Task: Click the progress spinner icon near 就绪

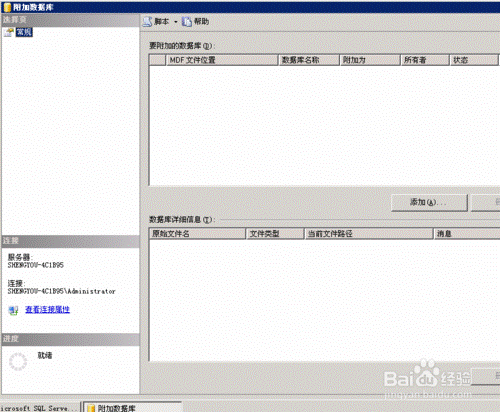Action: click(18, 361)
